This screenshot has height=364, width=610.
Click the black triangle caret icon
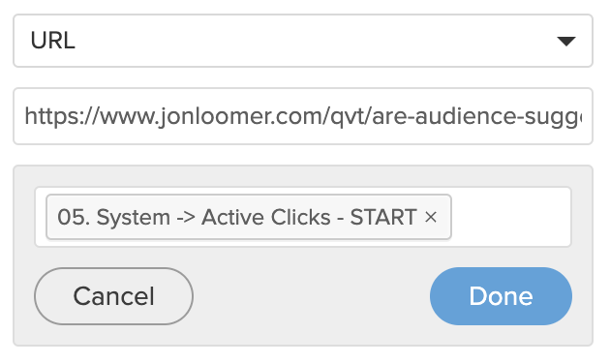[566, 41]
